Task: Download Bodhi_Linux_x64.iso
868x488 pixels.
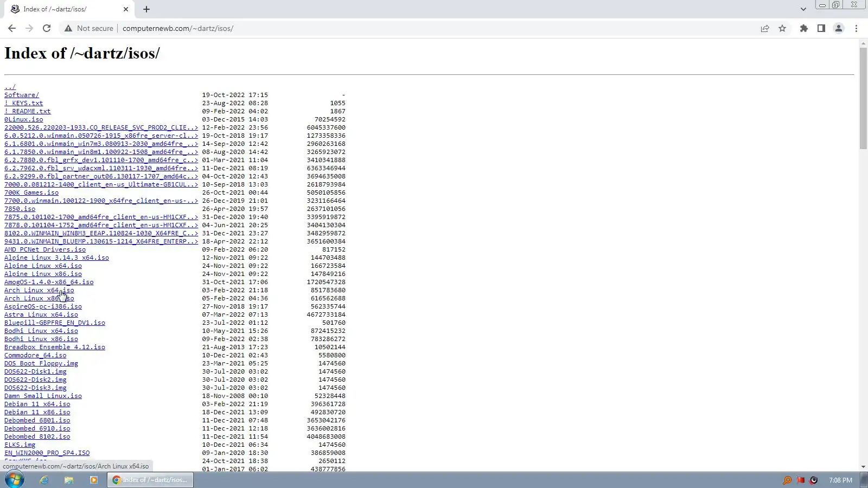Action: pyautogui.click(x=41, y=331)
